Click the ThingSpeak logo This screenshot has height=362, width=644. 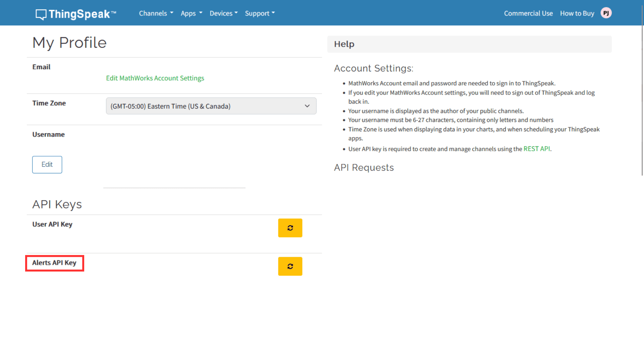76,14
